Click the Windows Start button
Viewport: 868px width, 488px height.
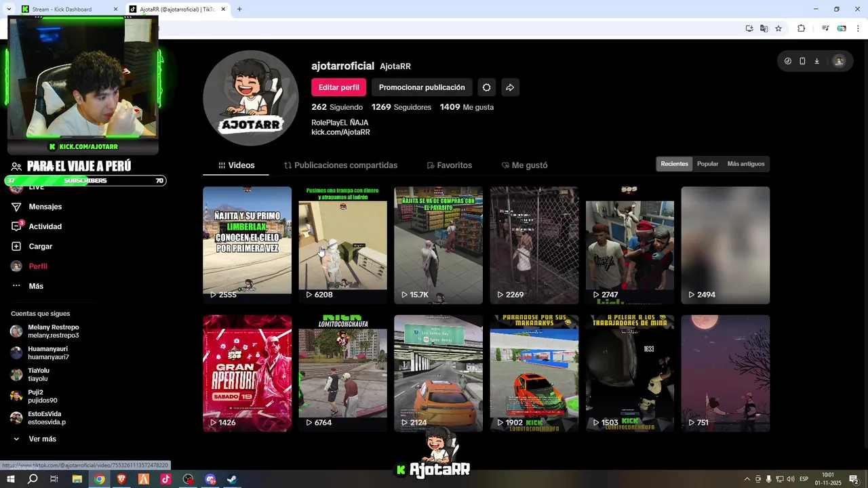pos(11,479)
